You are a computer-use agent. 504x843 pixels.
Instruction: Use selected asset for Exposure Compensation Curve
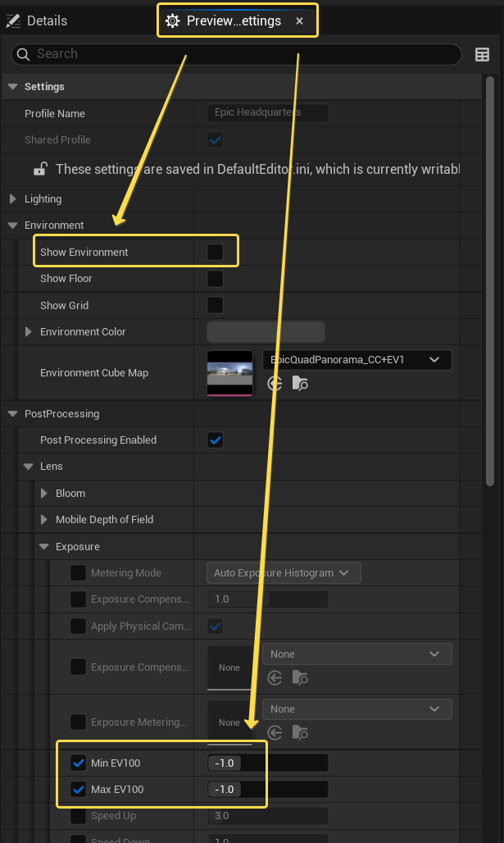tap(275, 678)
